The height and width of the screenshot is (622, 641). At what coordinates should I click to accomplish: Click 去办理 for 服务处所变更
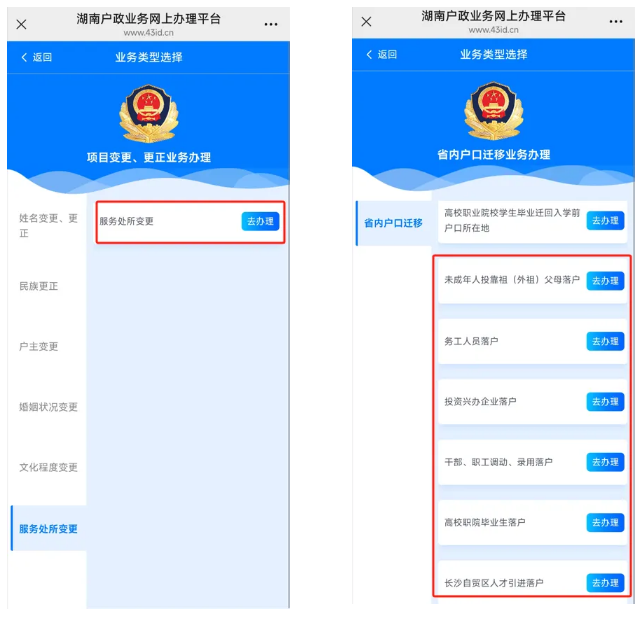[x=260, y=221]
